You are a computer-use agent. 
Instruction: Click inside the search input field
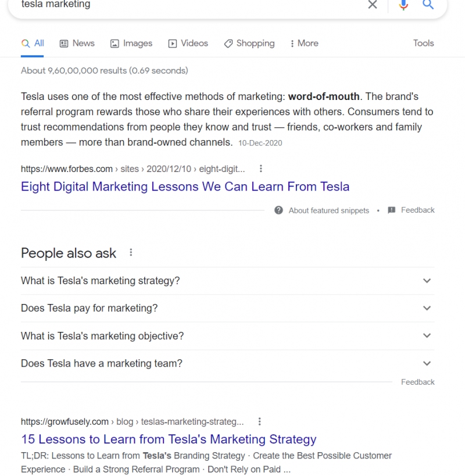point(174,5)
